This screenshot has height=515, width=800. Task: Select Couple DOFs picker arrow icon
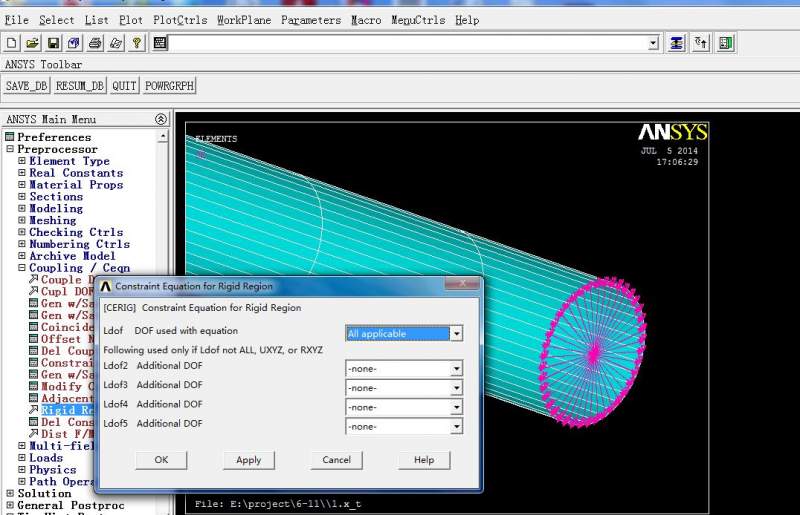click(34, 280)
